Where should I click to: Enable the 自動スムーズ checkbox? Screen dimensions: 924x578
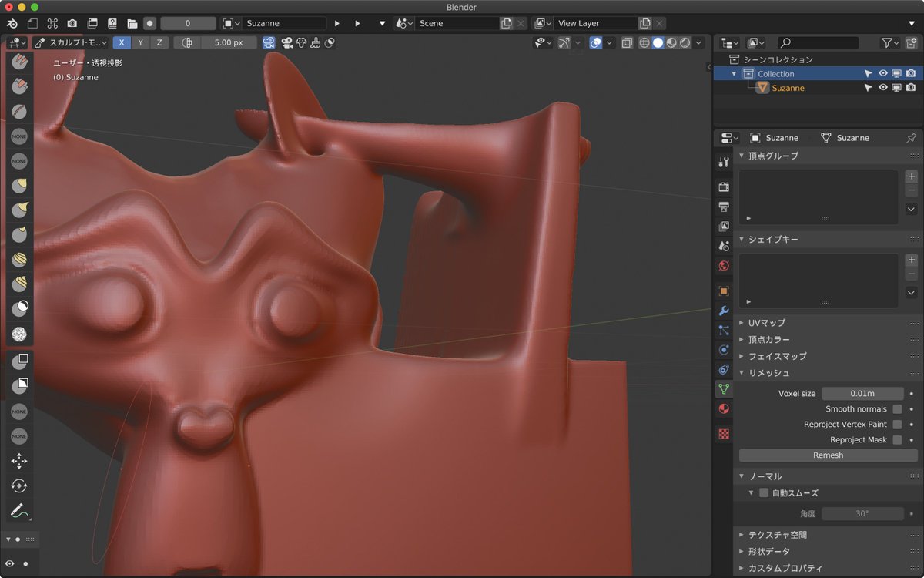764,493
